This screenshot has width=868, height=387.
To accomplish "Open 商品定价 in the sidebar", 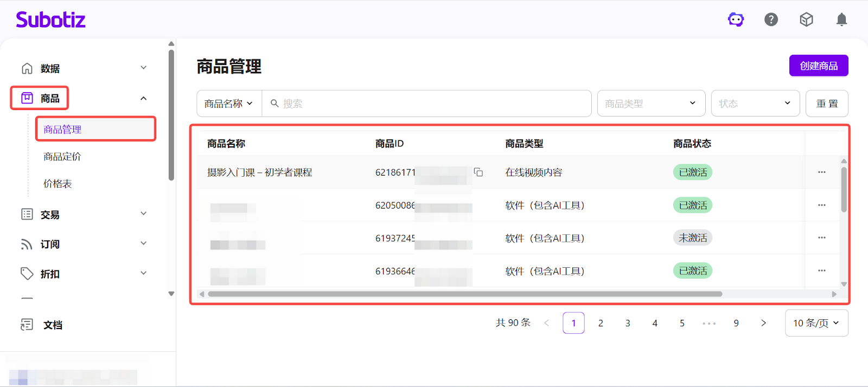I will pyautogui.click(x=62, y=157).
